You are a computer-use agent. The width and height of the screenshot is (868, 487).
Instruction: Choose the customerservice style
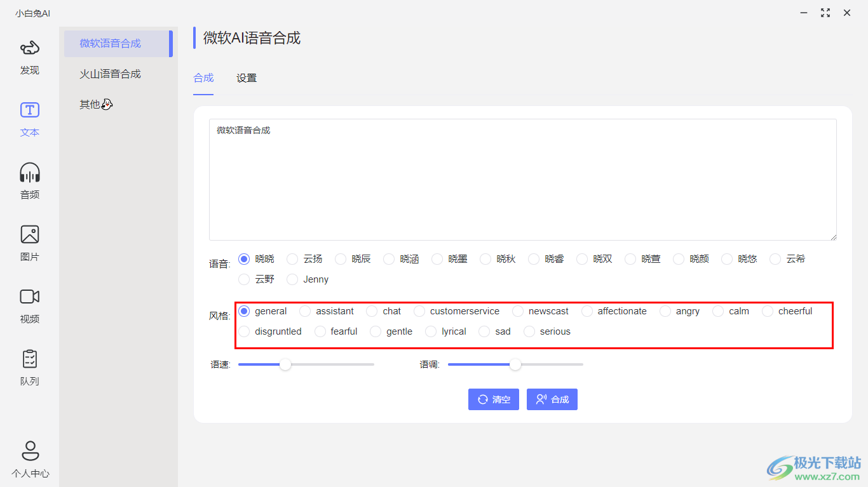click(x=457, y=311)
